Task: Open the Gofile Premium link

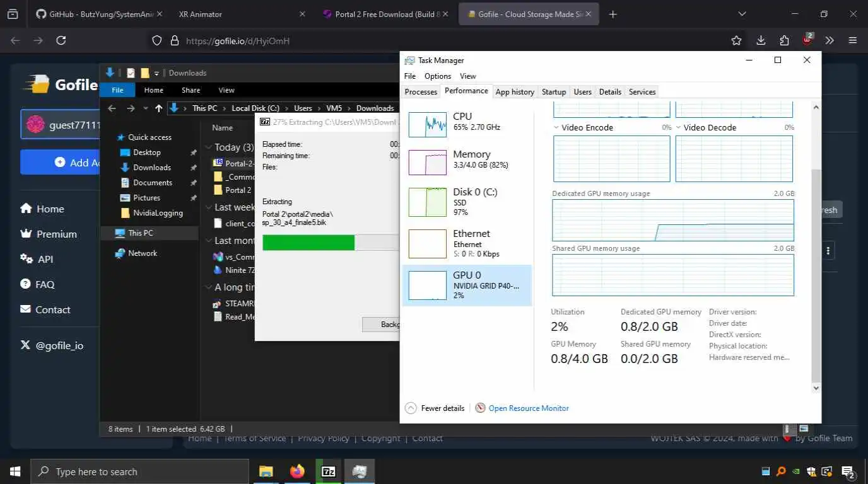Action: pyautogui.click(x=49, y=234)
